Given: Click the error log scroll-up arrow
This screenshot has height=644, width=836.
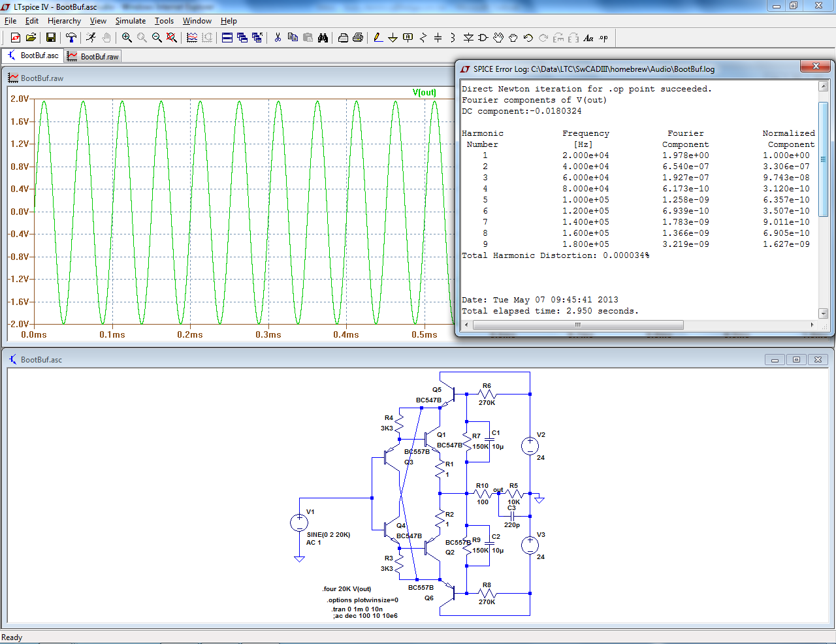Looking at the screenshot, I should point(823,86).
